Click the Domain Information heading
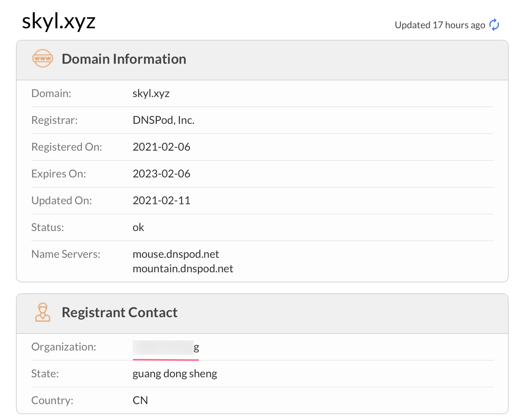Image resolution: width=513 pixels, height=420 pixels. coord(124,59)
